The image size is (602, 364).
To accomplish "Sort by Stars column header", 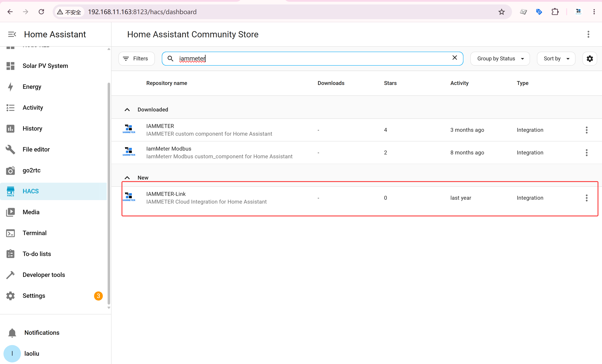I will click(x=390, y=83).
